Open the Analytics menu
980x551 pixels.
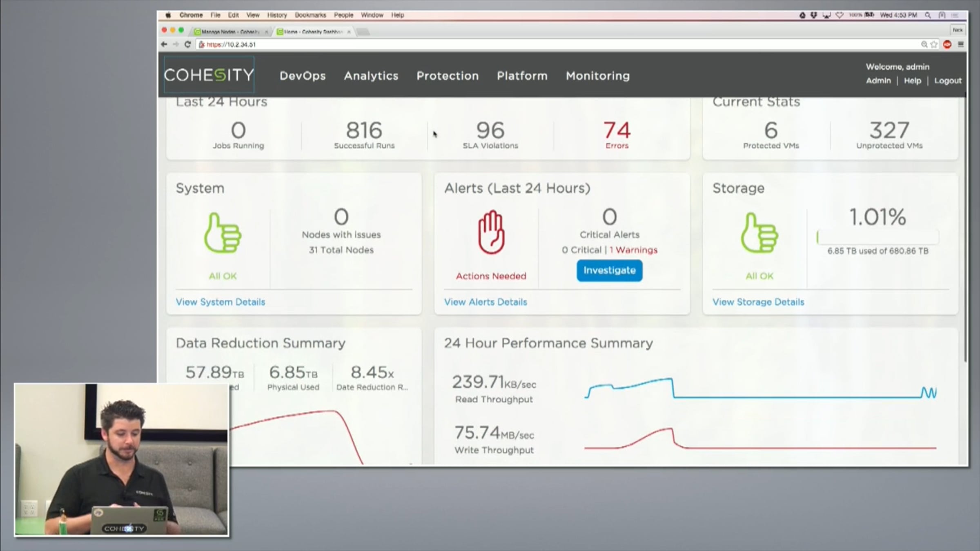(x=371, y=76)
